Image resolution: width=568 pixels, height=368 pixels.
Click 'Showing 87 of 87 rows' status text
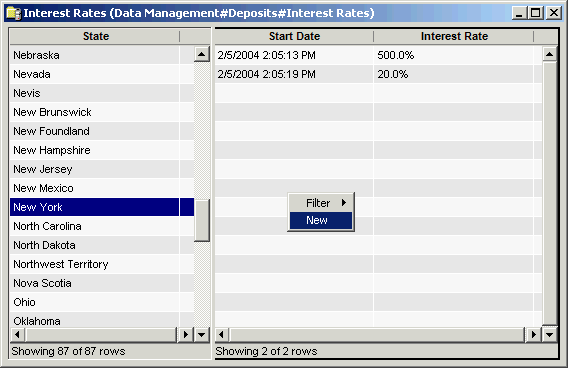68,351
